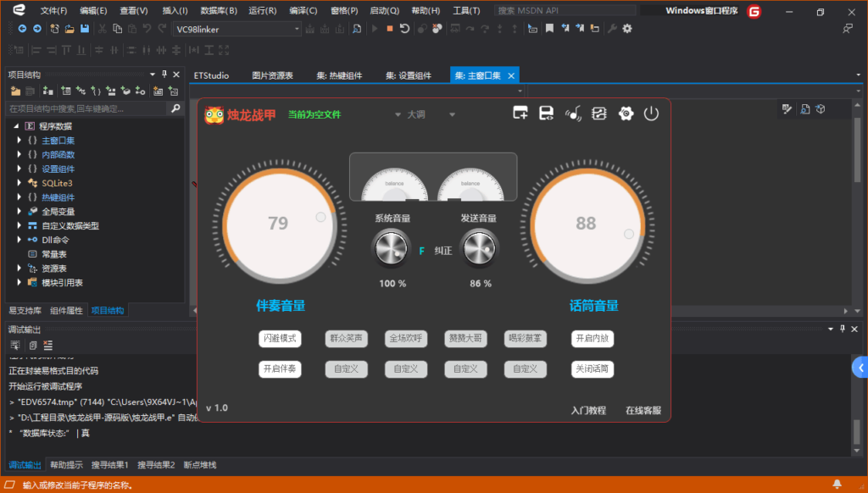Open the gear settings in 烛龙战甲 header
868x493 pixels.
[x=626, y=114]
